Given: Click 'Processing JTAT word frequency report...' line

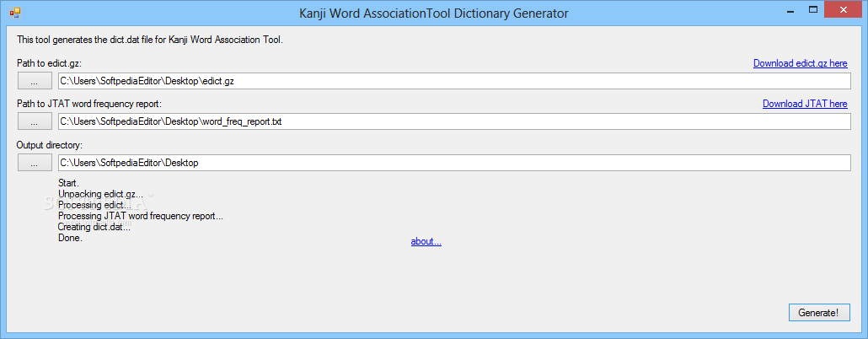Looking at the screenshot, I should click(x=141, y=216).
